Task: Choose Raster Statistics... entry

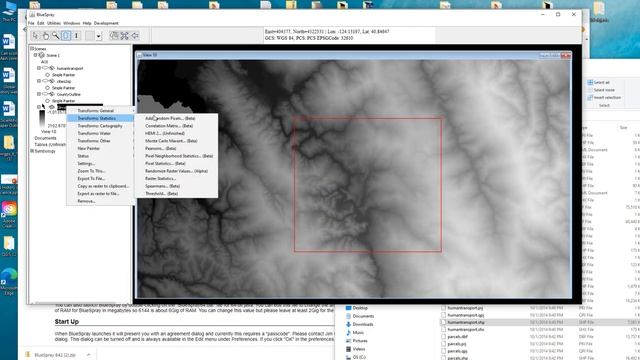Action: click(x=176, y=179)
